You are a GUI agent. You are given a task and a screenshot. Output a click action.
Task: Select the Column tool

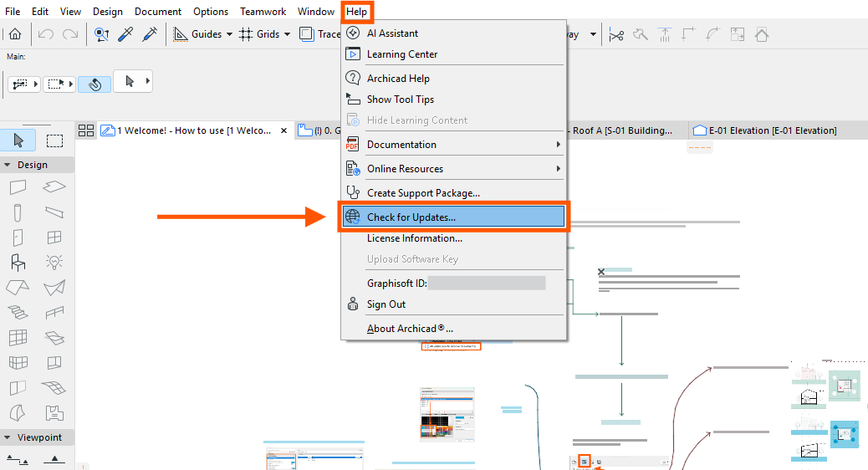(x=18, y=212)
